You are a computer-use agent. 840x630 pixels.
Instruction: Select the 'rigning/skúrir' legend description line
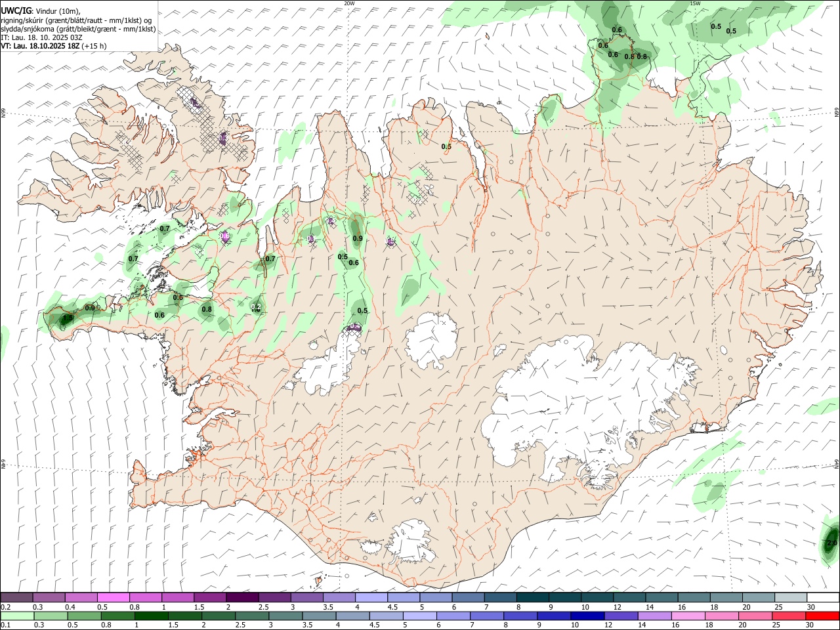[75, 20]
